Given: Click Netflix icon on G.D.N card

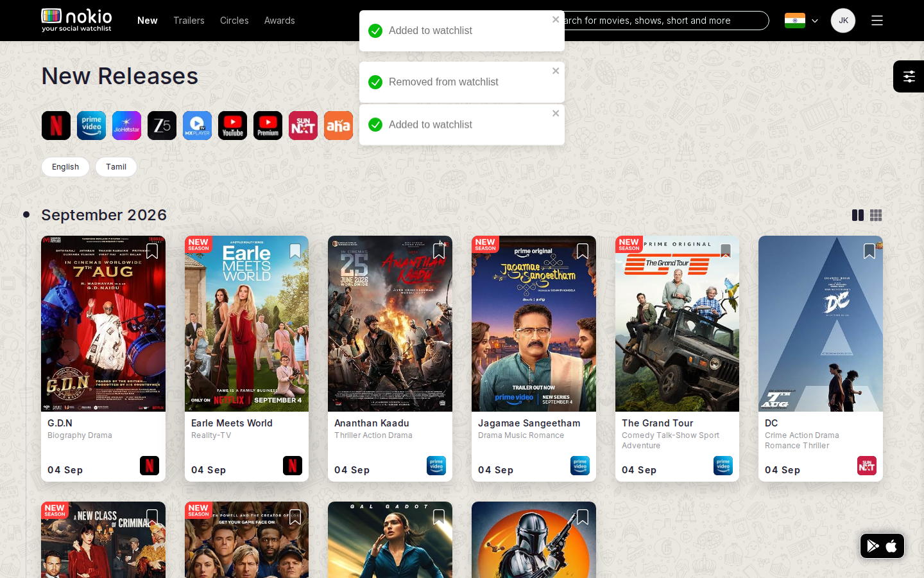Looking at the screenshot, I should pyautogui.click(x=150, y=465).
